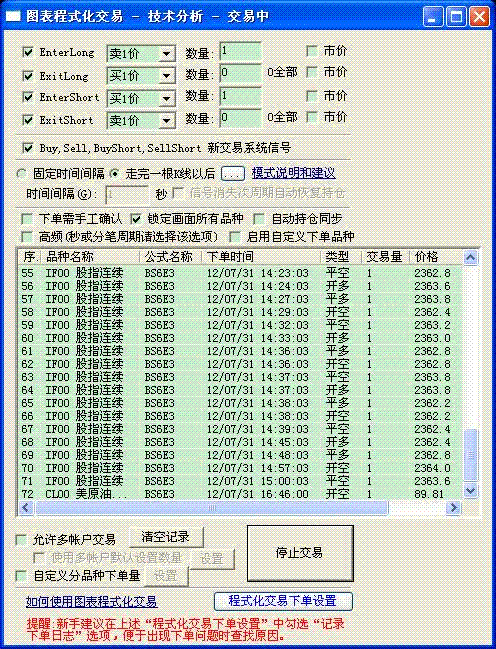Click the 类型 column header
The height and width of the screenshot is (649, 496).
(341, 257)
